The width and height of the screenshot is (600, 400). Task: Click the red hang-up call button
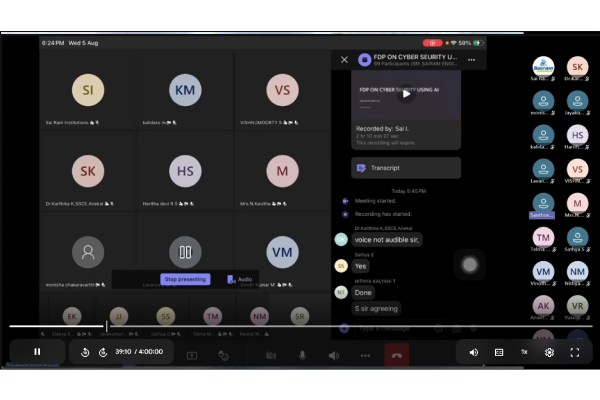point(397,355)
